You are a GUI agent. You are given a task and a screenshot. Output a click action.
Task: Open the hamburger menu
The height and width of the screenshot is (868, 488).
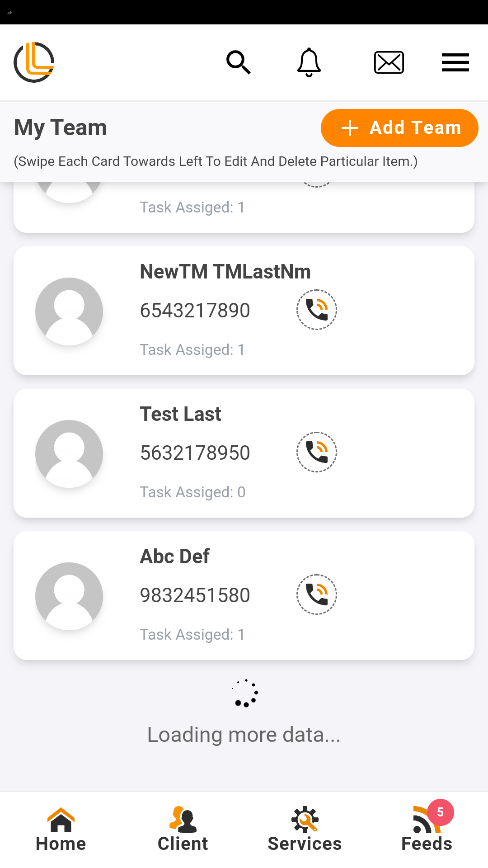pyautogui.click(x=455, y=62)
